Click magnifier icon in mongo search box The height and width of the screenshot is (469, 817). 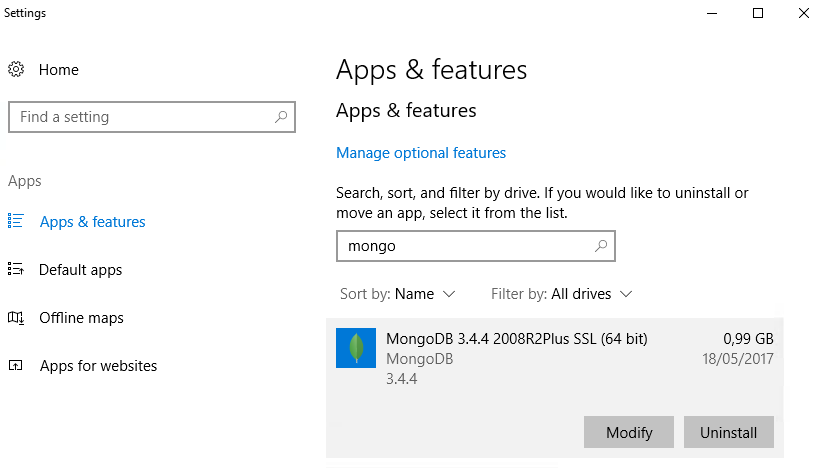coord(601,245)
